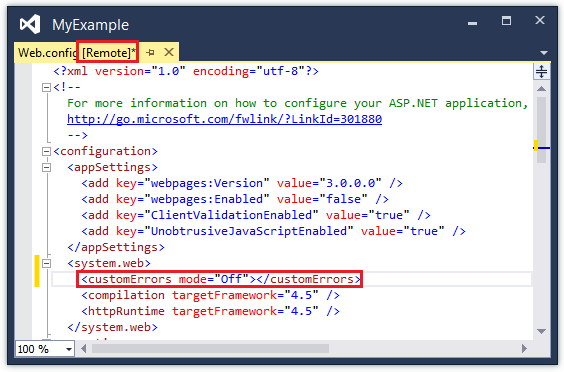Maximize the MyExample window
Image resolution: width=564 pixels, height=372 pixels.
pyautogui.click(x=506, y=21)
